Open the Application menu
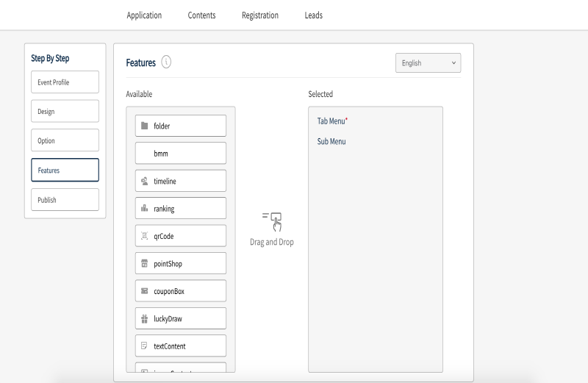Screen dimensions: 588x383 144,15
